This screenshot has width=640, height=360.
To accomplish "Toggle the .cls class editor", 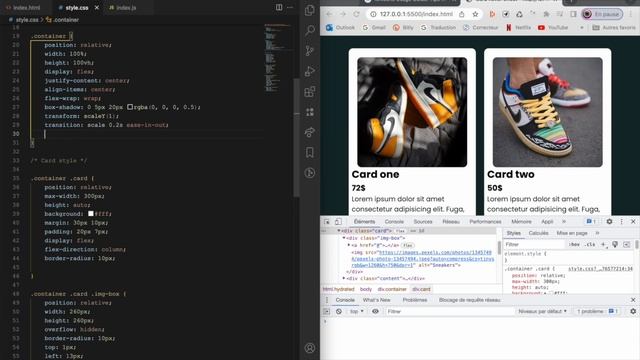I will pos(589,244).
